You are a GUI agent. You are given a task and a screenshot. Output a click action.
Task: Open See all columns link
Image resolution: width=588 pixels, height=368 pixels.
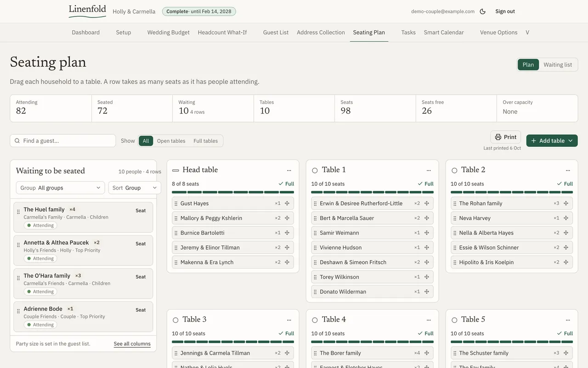(x=132, y=344)
